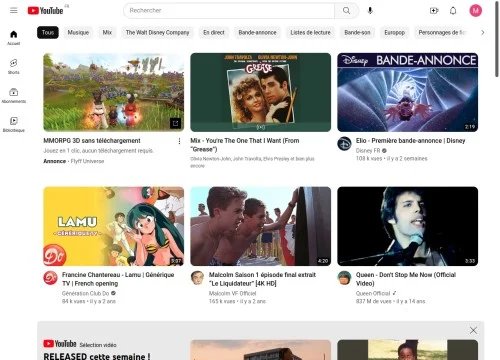Select the Tous filter chip
Screen dimensions: 500x360
point(48,32)
